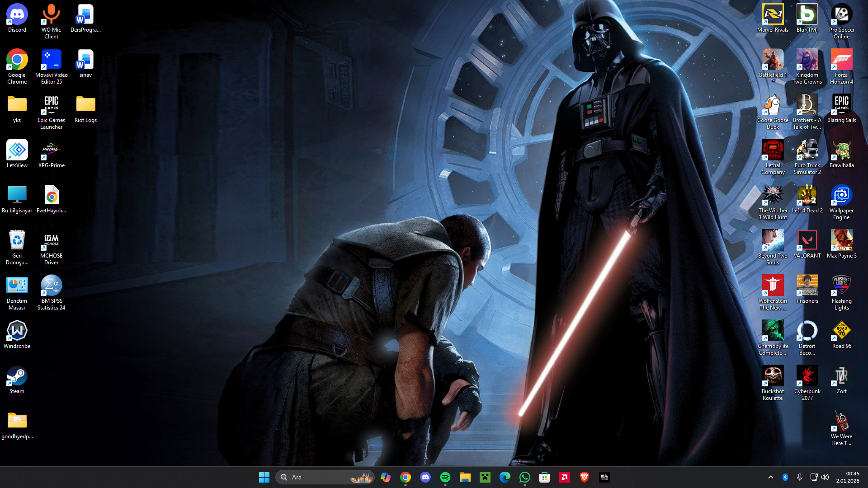Select Movavi Video Editor 25 icon
This screenshot has width=868, height=488.
[51, 66]
